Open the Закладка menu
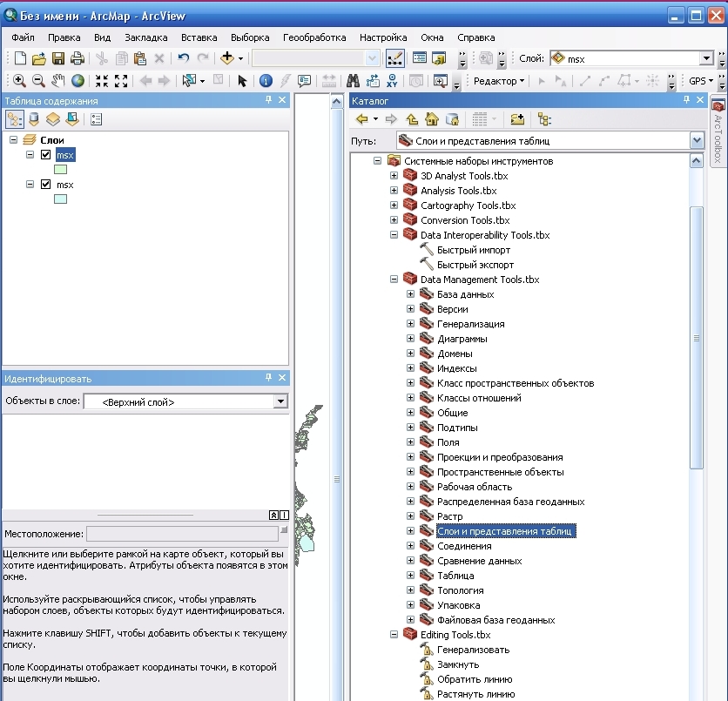Image resolution: width=728 pixels, height=701 pixels. tap(146, 37)
